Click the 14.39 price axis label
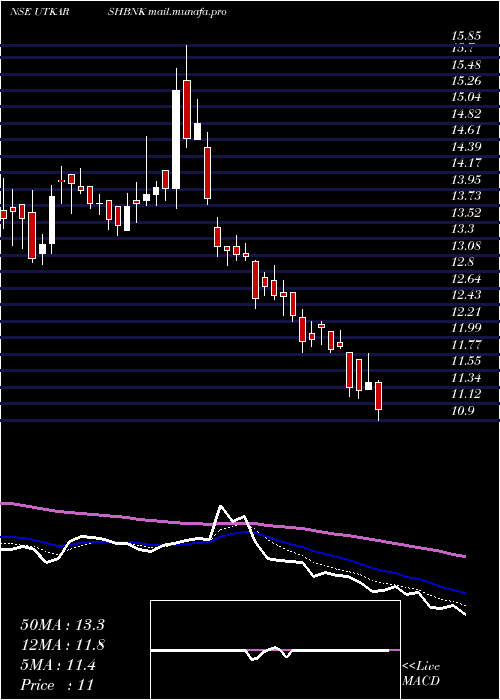Screen dimensions: 500x700 [466, 147]
